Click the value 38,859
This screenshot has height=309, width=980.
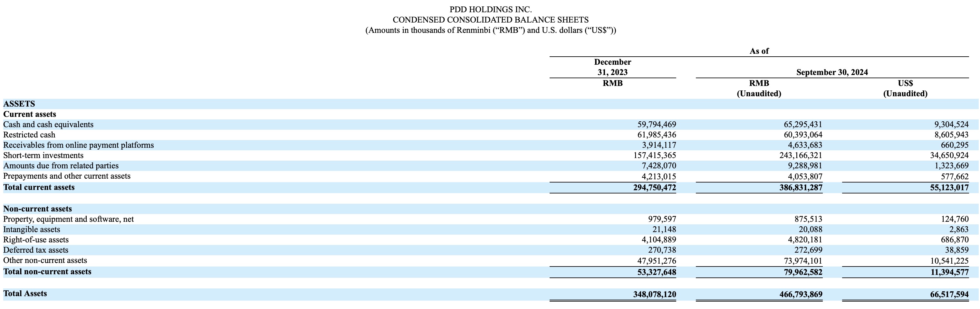(956, 250)
